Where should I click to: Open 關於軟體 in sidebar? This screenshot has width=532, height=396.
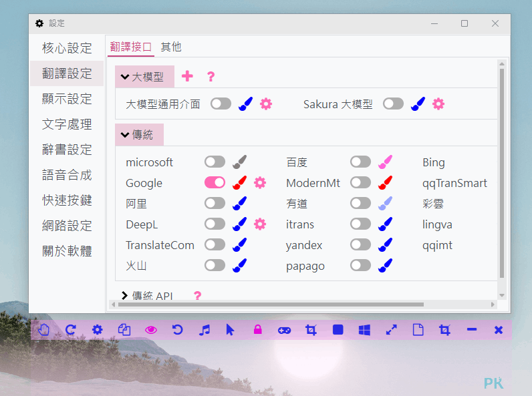[x=67, y=251]
